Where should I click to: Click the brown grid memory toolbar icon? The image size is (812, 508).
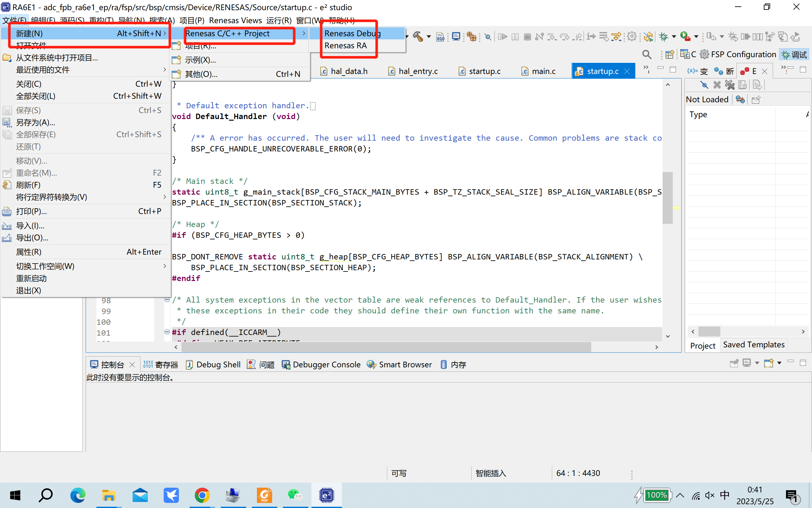(x=471, y=36)
